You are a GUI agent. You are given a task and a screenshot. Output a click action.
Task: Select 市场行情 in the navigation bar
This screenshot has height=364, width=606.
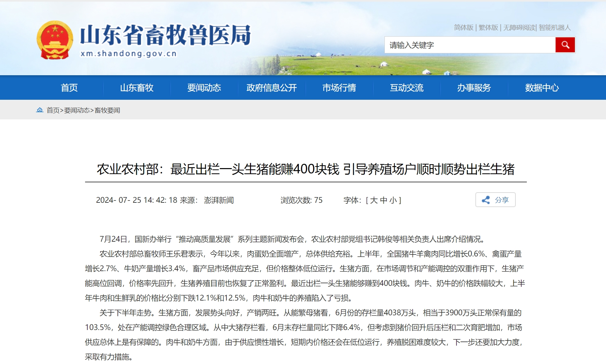pos(339,88)
